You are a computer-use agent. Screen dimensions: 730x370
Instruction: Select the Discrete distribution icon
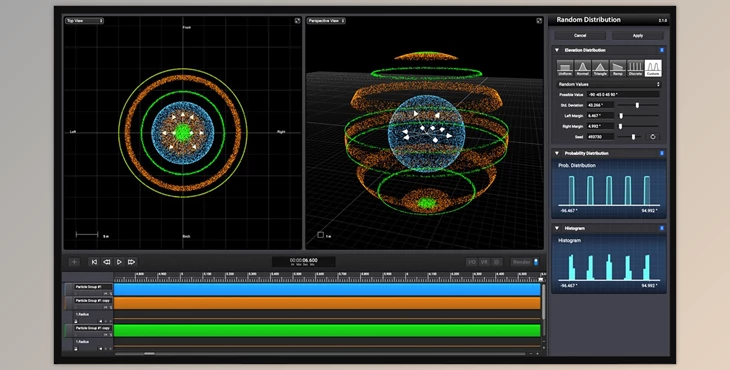point(635,68)
